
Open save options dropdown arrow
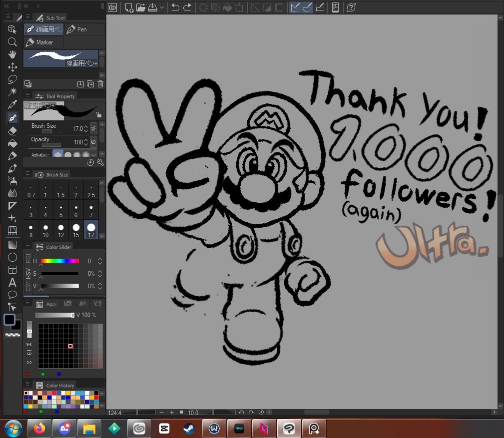(162, 7)
